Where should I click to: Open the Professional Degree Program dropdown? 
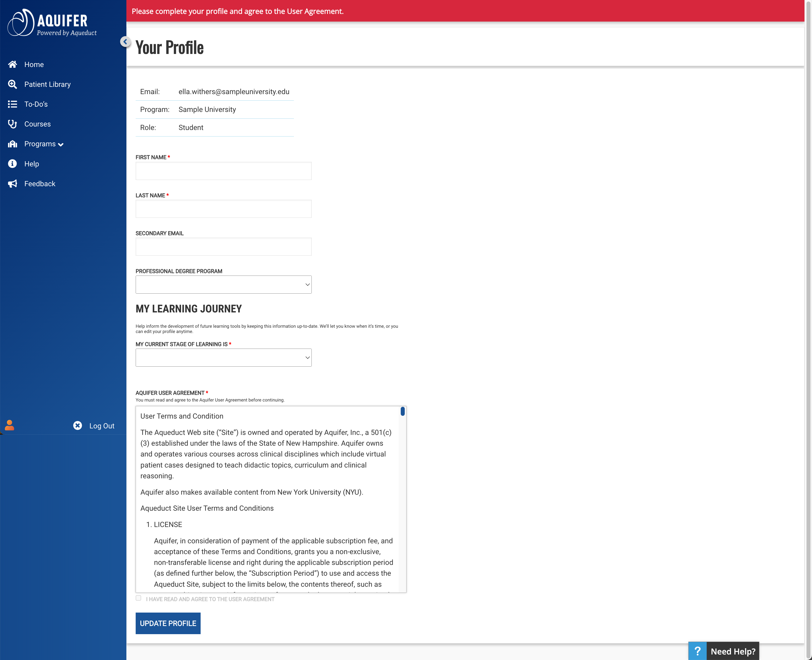pyautogui.click(x=223, y=284)
